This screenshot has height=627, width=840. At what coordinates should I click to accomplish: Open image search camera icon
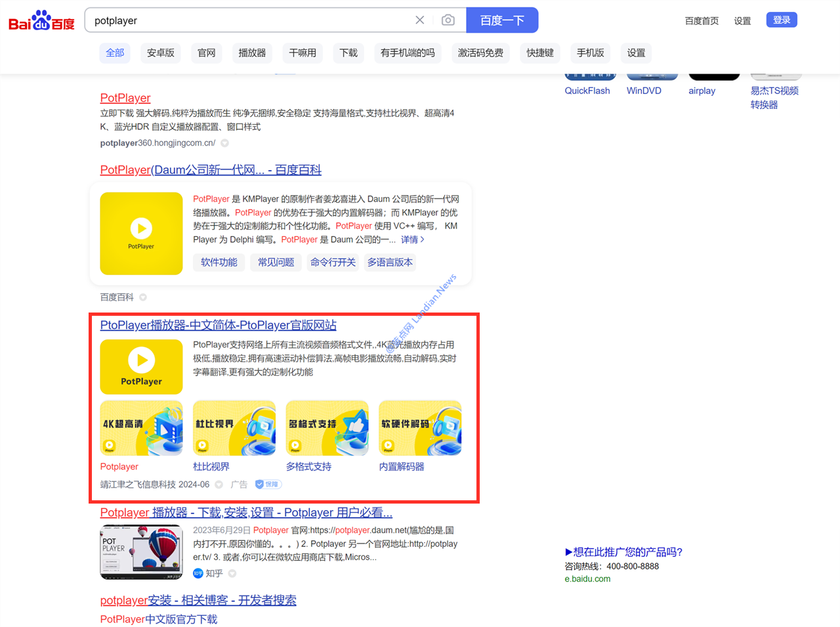[448, 20]
